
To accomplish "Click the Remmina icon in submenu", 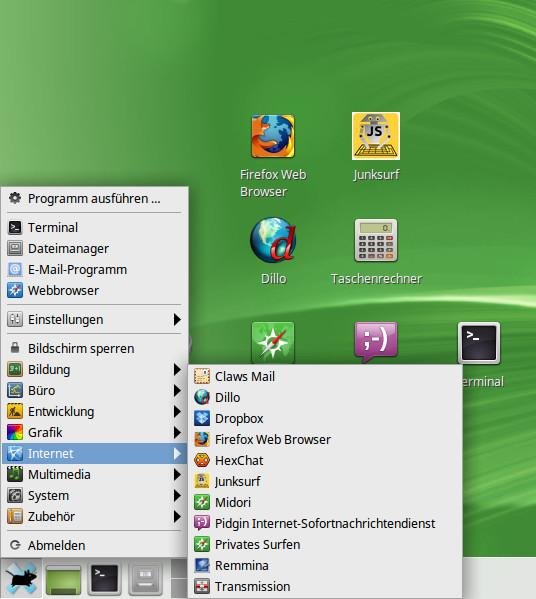I will pos(202,565).
